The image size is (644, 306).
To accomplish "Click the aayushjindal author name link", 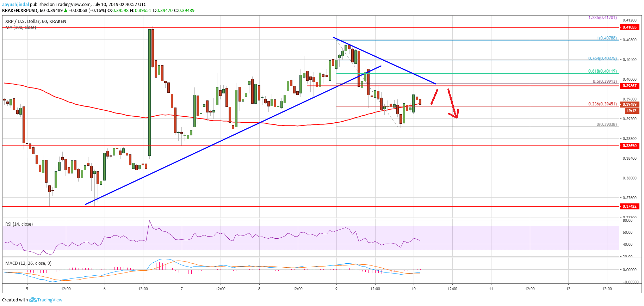I will (16, 4).
